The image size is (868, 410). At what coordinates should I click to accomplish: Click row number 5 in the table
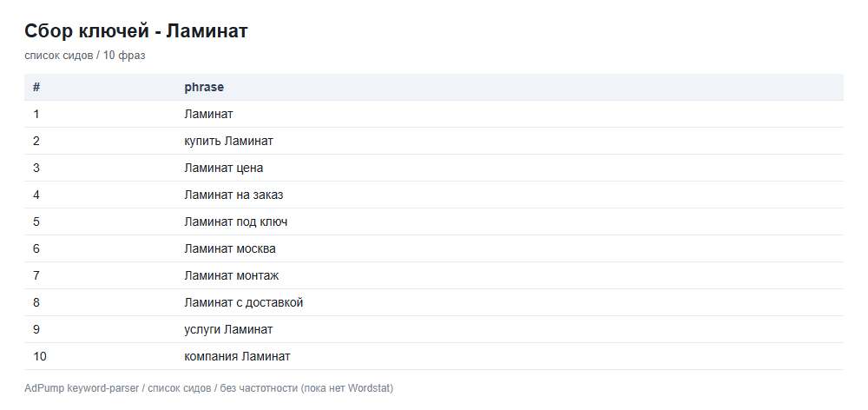click(x=36, y=222)
